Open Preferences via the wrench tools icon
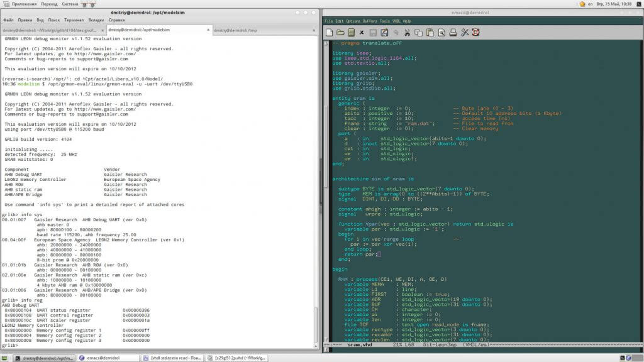The width and height of the screenshot is (644, 362). click(465, 33)
